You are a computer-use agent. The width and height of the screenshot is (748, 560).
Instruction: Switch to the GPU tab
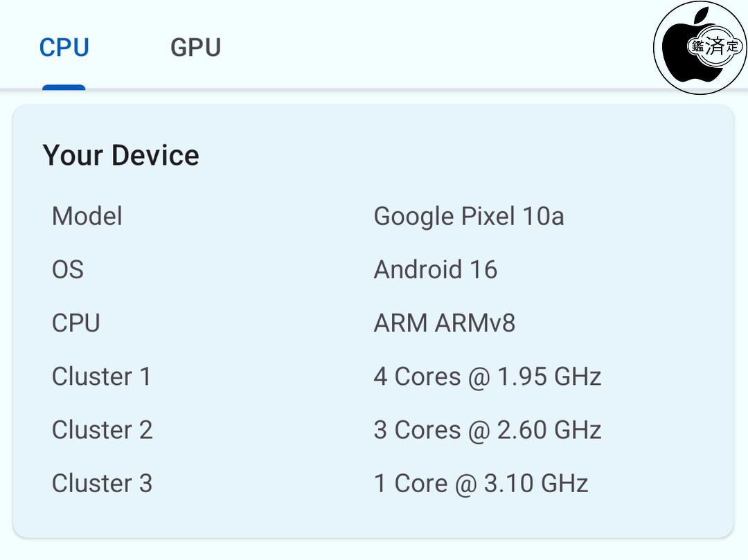(195, 48)
